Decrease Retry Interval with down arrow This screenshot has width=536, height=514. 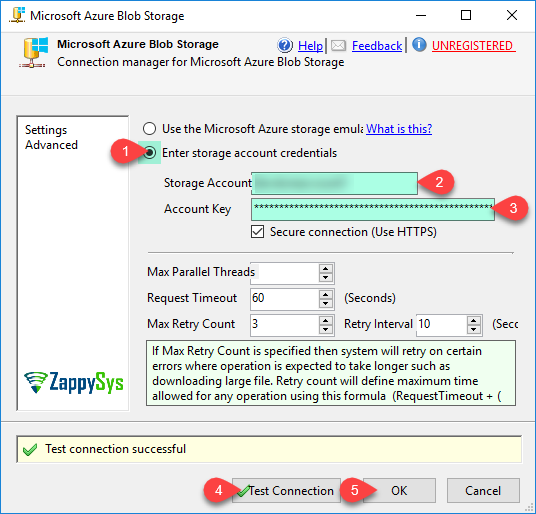coord(473,329)
